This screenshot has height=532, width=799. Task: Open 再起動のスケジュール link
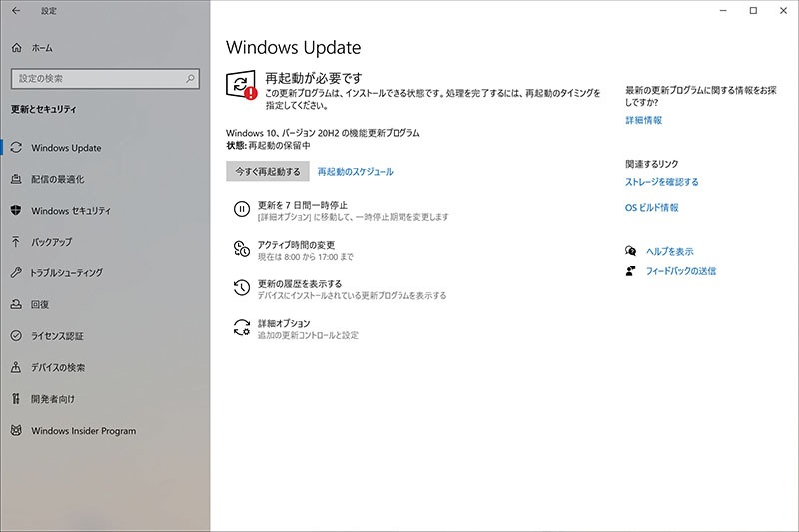[356, 172]
